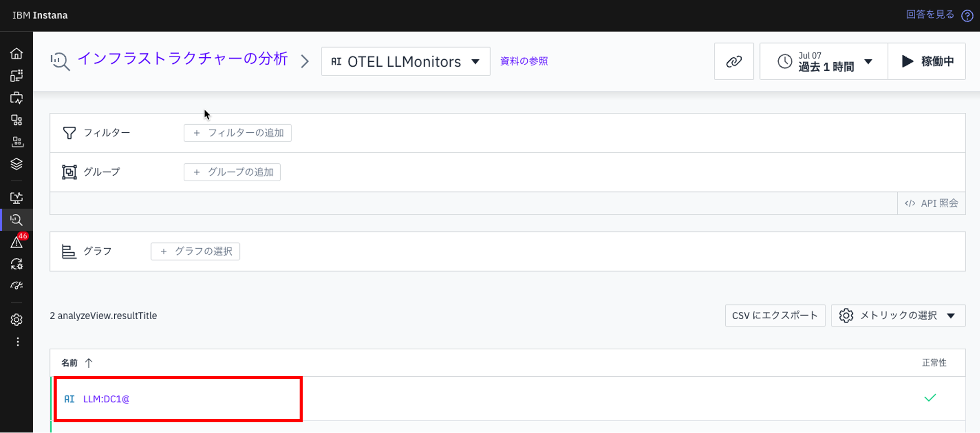Open the automation sidebar icon
Image resolution: width=980 pixels, height=433 pixels.
16,264
